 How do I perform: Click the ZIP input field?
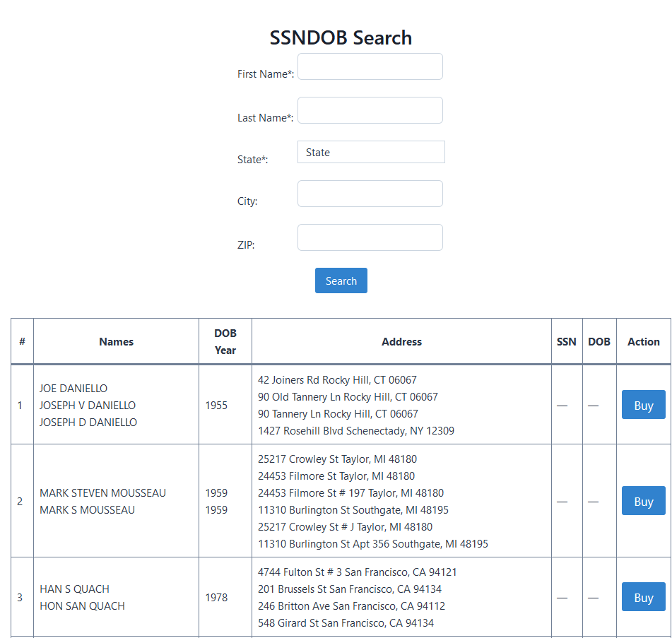[370, 237]
